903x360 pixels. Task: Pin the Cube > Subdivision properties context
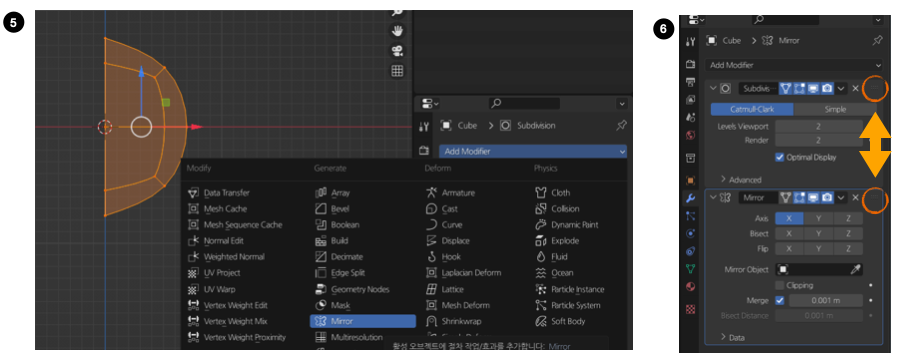621,126
